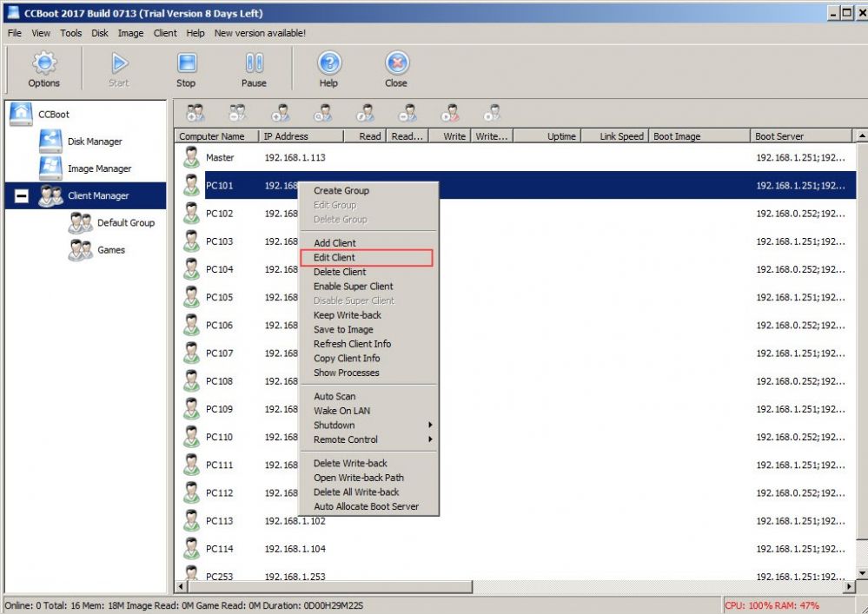
Task: Click the CCBoot home icon in tree
Action: (x=21, y=114)
